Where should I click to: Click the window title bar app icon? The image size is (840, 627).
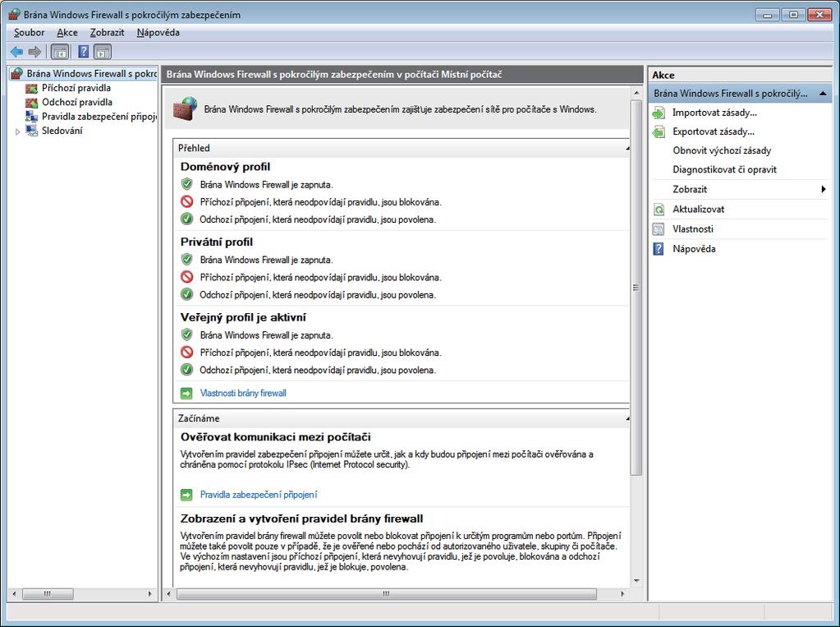15,15
